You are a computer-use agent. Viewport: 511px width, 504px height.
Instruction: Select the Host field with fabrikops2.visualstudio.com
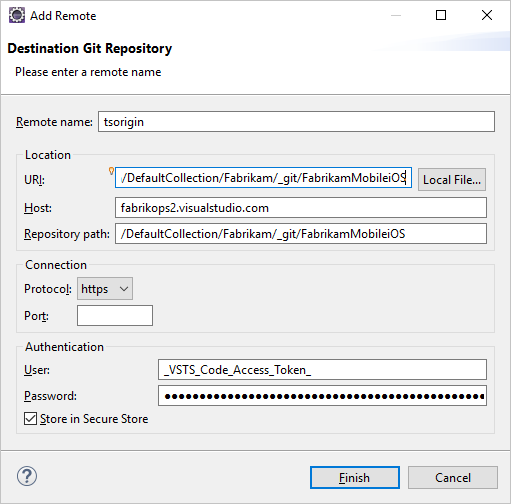click(x=301, y=208)
